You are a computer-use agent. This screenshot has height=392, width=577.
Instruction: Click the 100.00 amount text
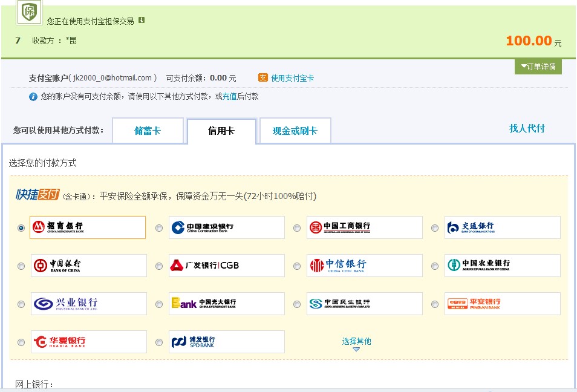[529, 41]
